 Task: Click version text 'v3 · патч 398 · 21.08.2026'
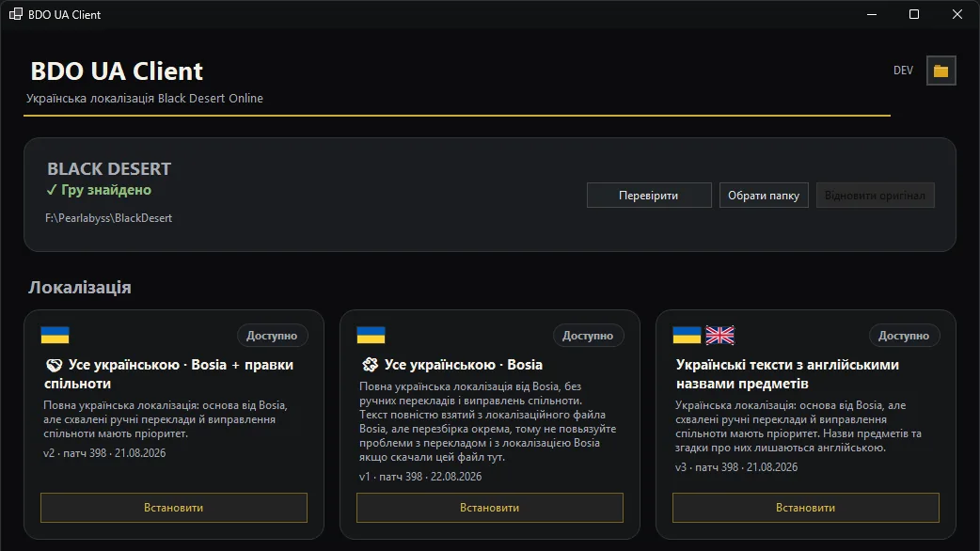[x=736, y=466]
